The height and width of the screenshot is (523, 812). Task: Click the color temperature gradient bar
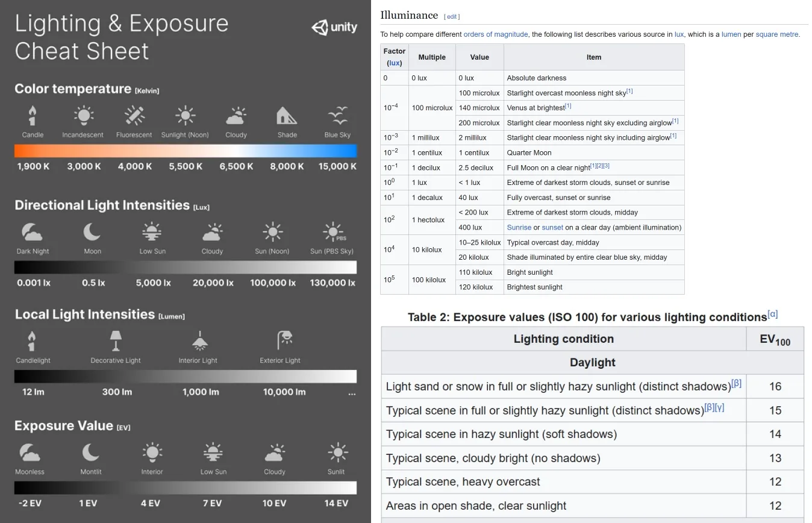pyautogui.click(x=186, y=151)
